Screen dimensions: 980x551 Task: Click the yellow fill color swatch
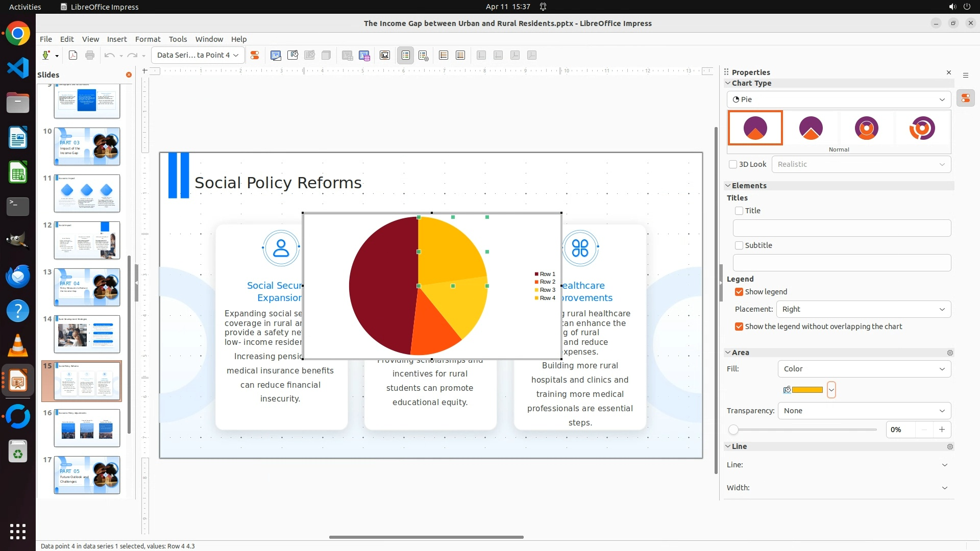point(807,390)
